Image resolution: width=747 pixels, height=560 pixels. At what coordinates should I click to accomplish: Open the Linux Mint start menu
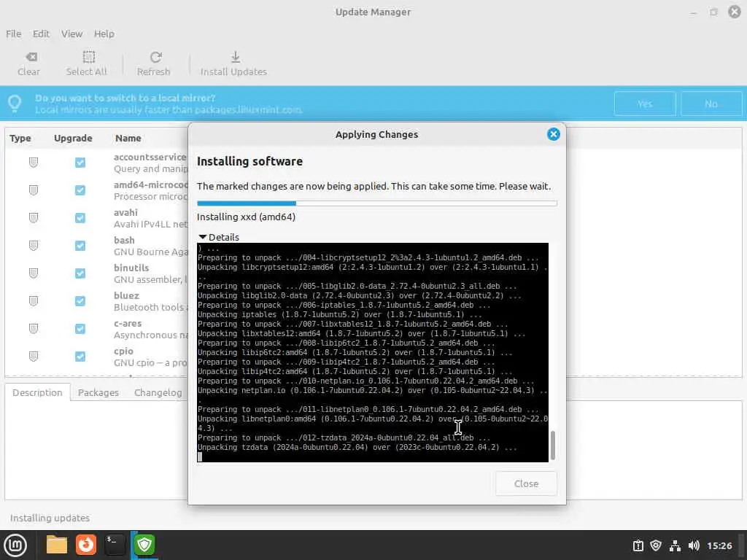point(15,545)
